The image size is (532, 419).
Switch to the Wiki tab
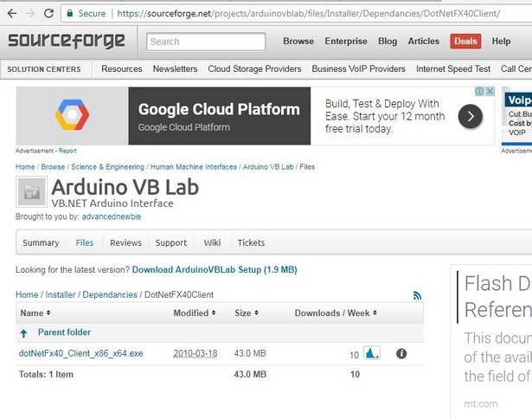[212, 242]
